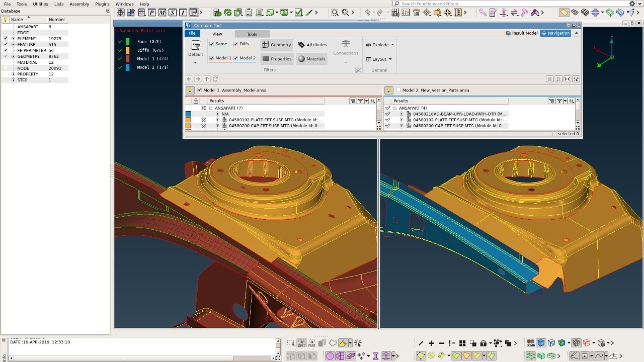Toggle the Diffs checkbox

coord(236,44)
